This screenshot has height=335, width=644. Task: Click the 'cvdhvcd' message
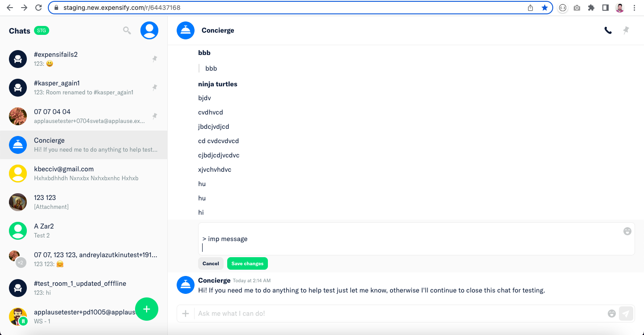click(x=211, y=112)
